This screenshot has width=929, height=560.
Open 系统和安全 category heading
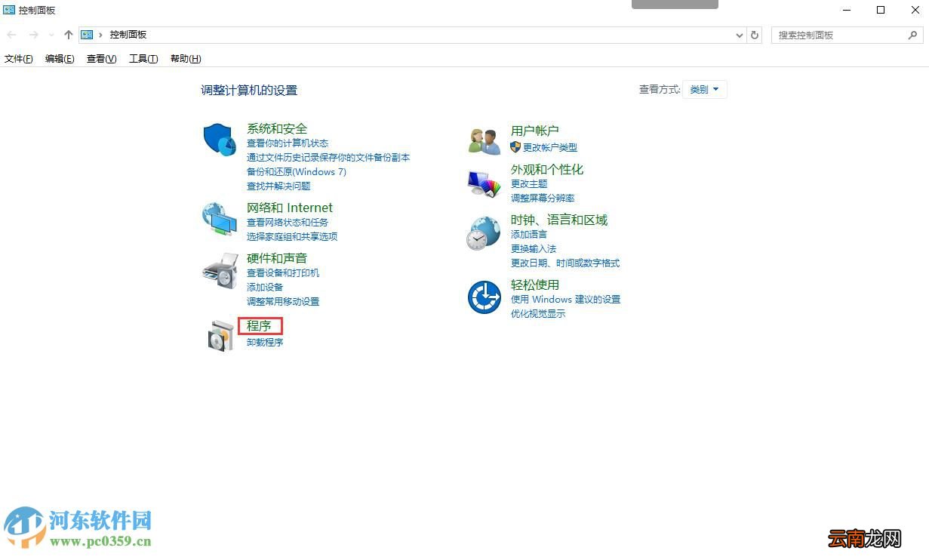(277, 128)
